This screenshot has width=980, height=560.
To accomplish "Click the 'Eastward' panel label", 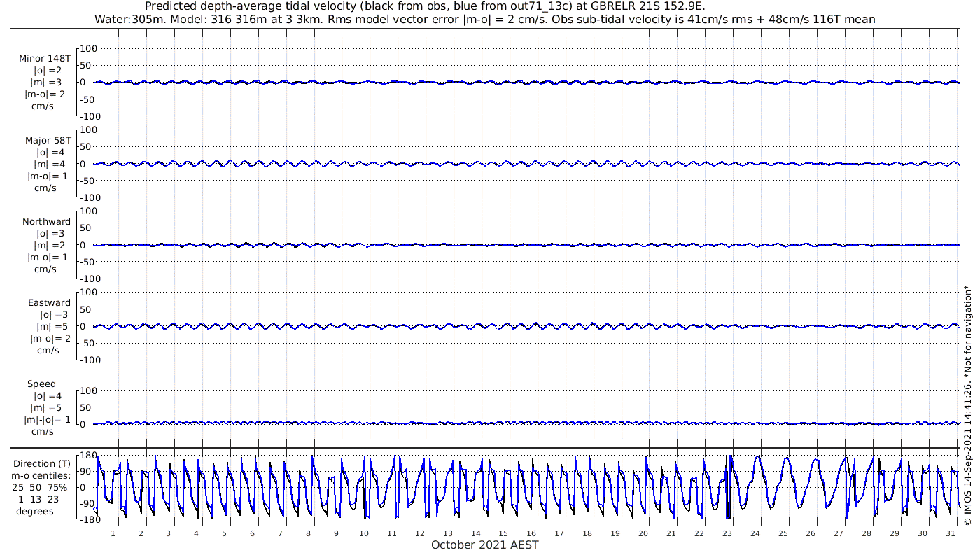I will tap(49, 303).
